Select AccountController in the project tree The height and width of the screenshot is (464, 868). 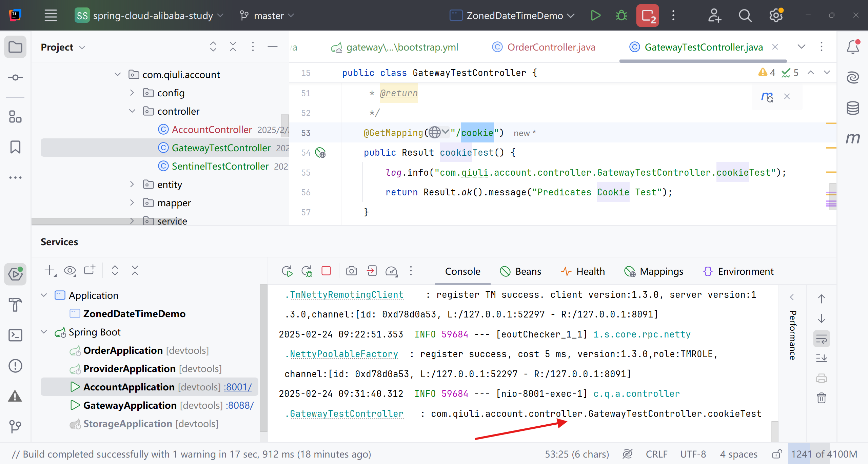(x=212, y=129)
